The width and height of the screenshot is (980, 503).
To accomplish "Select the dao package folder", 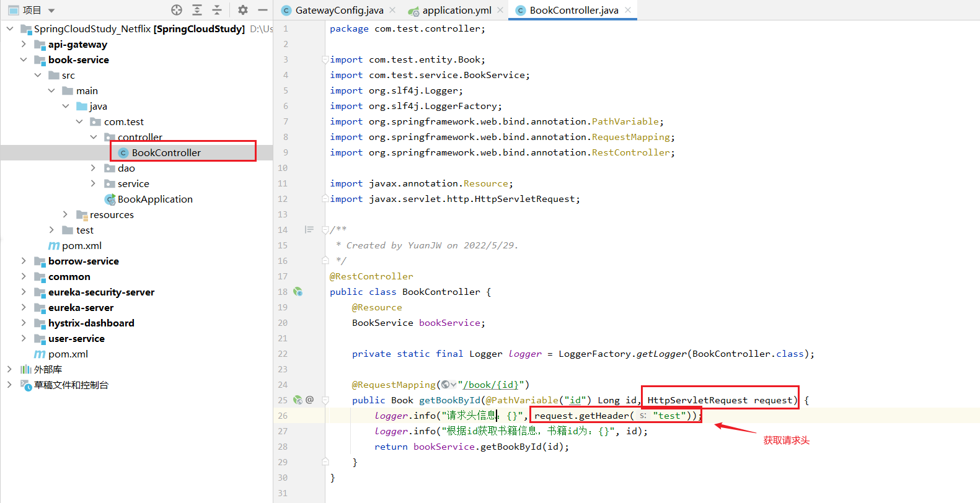I will pyautogui.click(x=126, y=168).
